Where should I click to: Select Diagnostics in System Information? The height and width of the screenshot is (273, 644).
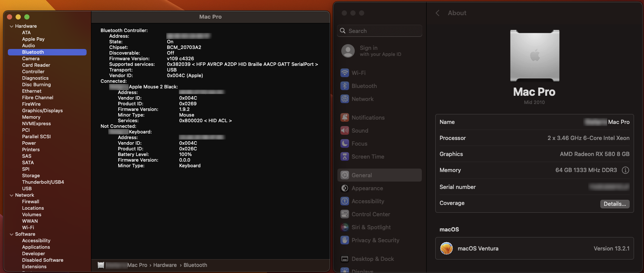click(35, 78)
